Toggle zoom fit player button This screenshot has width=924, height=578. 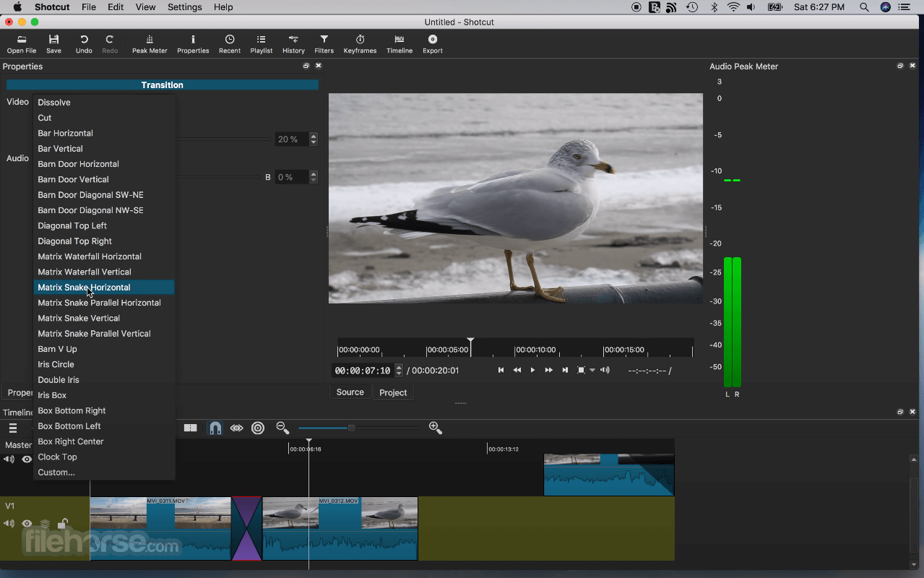(x=581, y=370)
